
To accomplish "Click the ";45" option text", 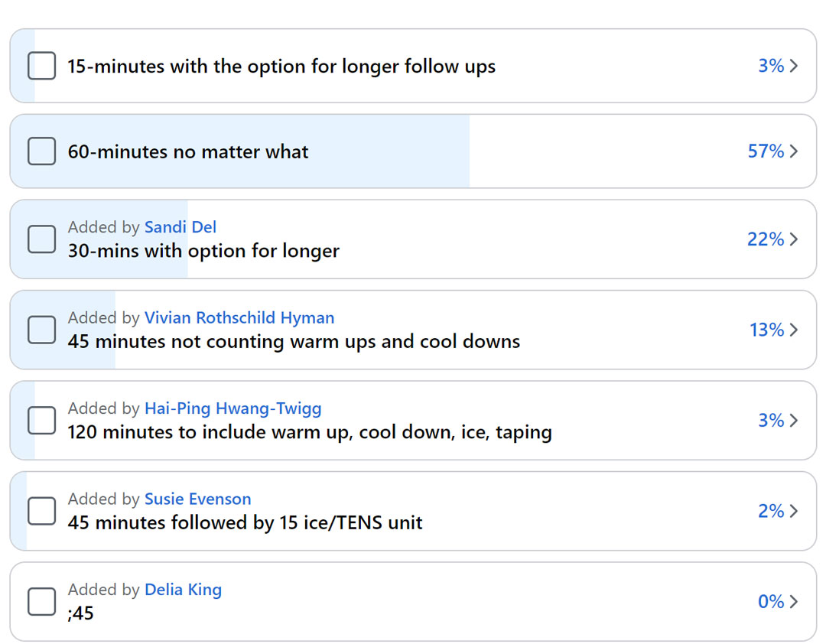I will 80,613.
